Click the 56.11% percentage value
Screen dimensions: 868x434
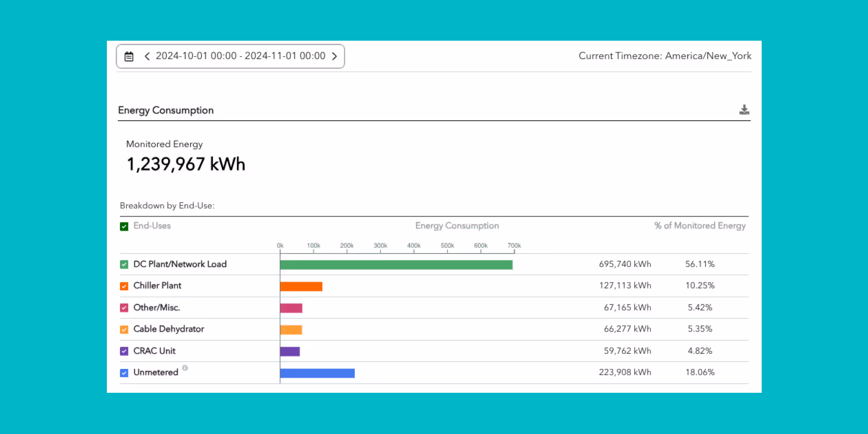(x=700, y=264)
